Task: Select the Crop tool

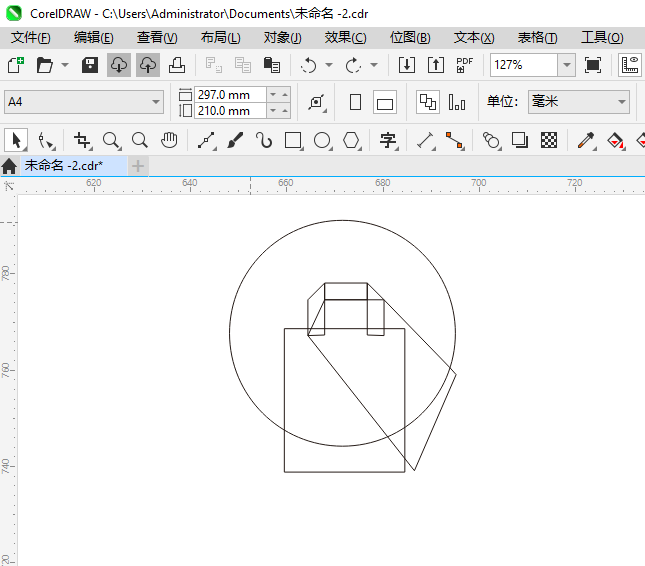Action: (82, 140)
